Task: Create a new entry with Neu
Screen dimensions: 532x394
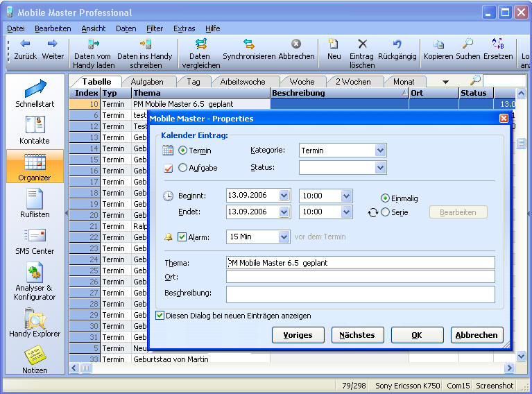Action: click(x=334, y=49)
